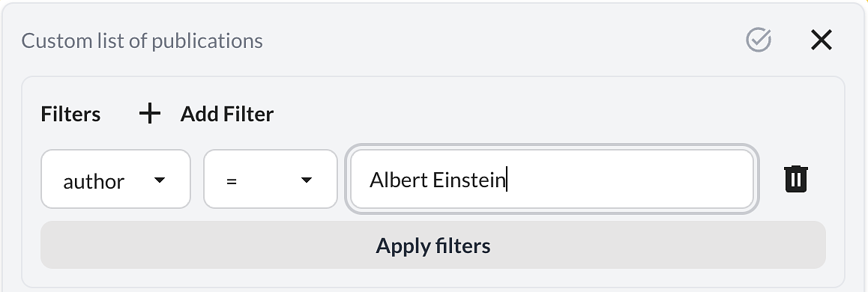
Task: Click the circled checkmark confirm icon
Action: pos(759,40)
